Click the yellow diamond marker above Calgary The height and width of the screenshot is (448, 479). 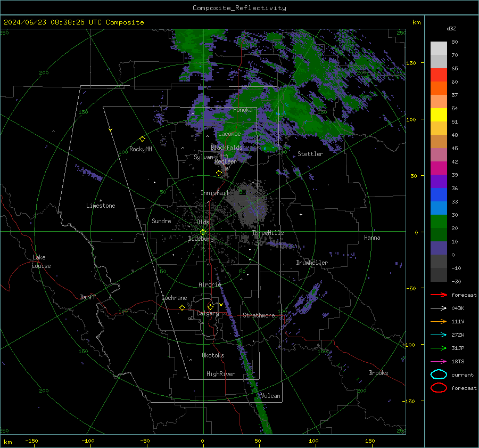click(210, 307)
